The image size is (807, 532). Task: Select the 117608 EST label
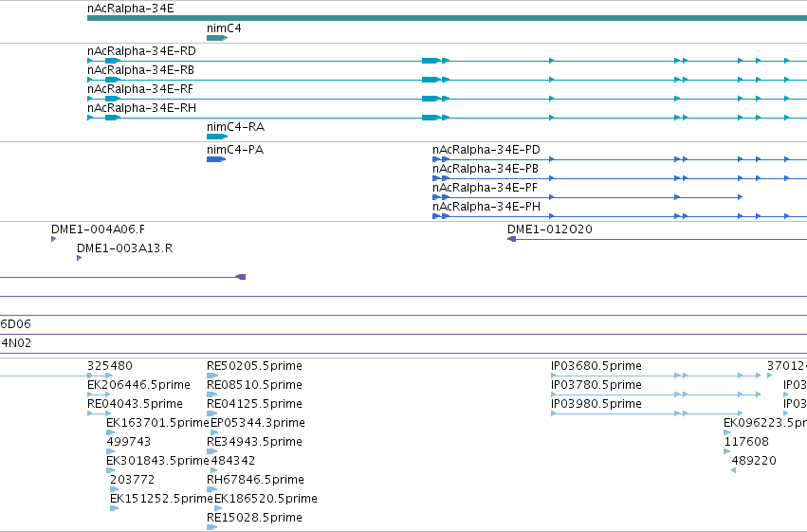(x=746, y=442)
